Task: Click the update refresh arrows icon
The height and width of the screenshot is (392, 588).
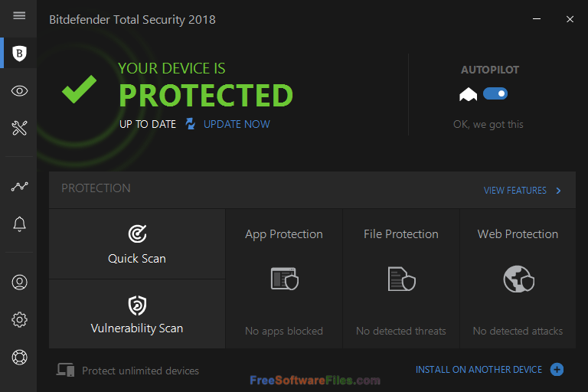Action: pyautogui.click(x=191, y=124)
